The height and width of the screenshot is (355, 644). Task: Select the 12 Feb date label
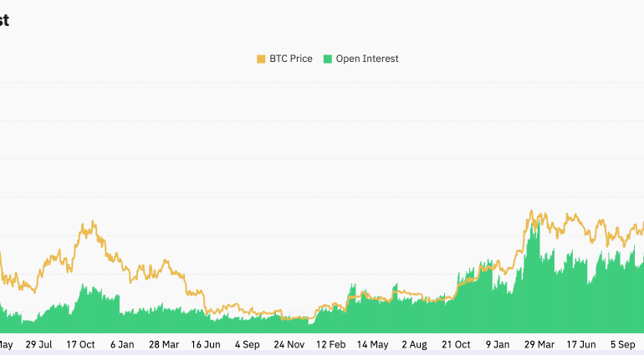click(x=331, y=344)
